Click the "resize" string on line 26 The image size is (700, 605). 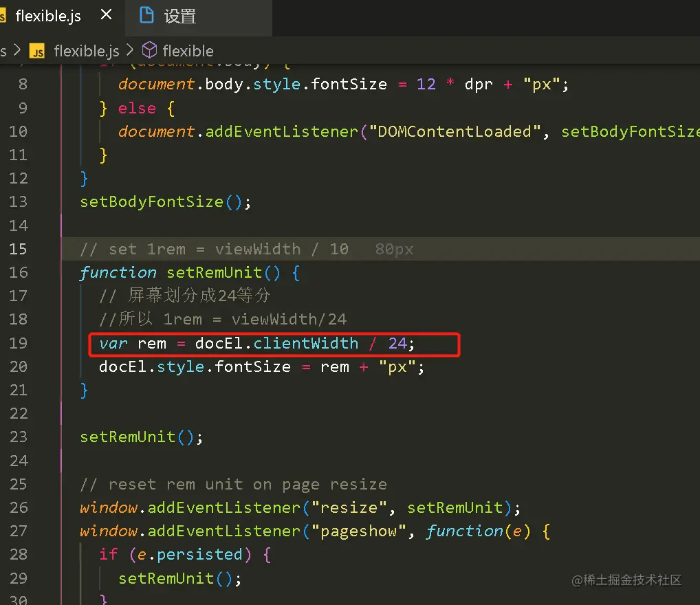349,507
